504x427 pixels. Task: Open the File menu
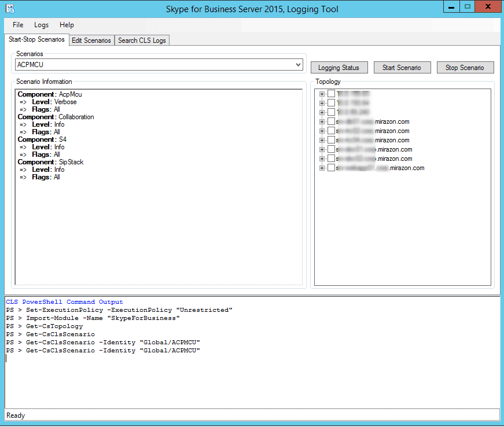[18, 25]
